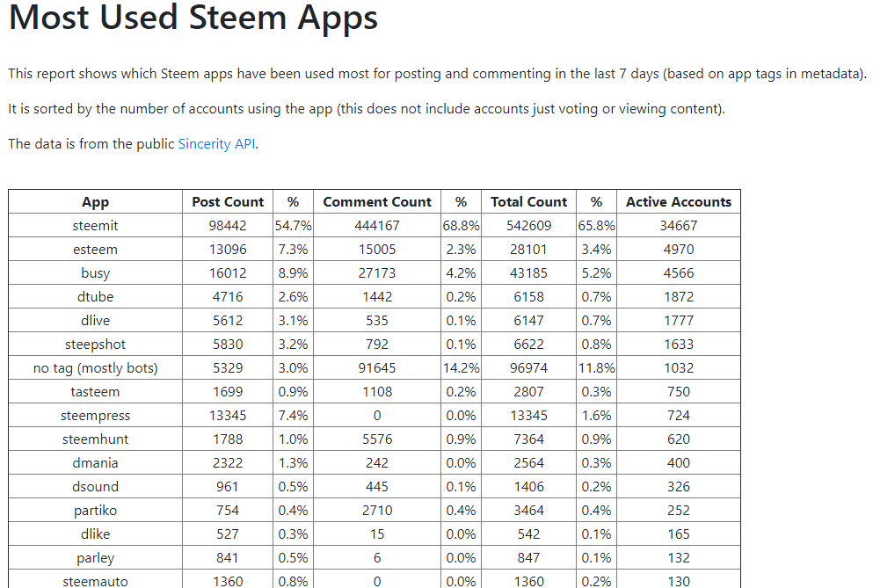The width and height of the screenshot is (873, 588).
Task: Click the steemhunt app name cell
Action: click(95, 439)
